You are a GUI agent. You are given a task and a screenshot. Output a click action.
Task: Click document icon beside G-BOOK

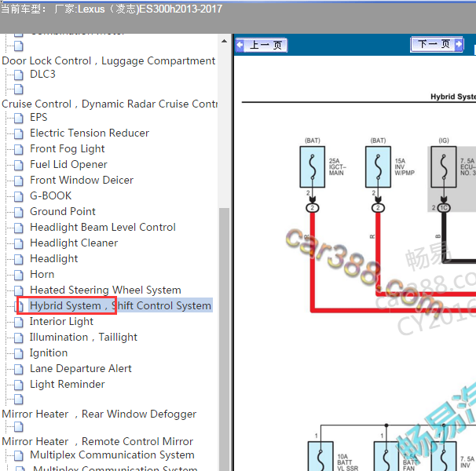tap(19, 196)
